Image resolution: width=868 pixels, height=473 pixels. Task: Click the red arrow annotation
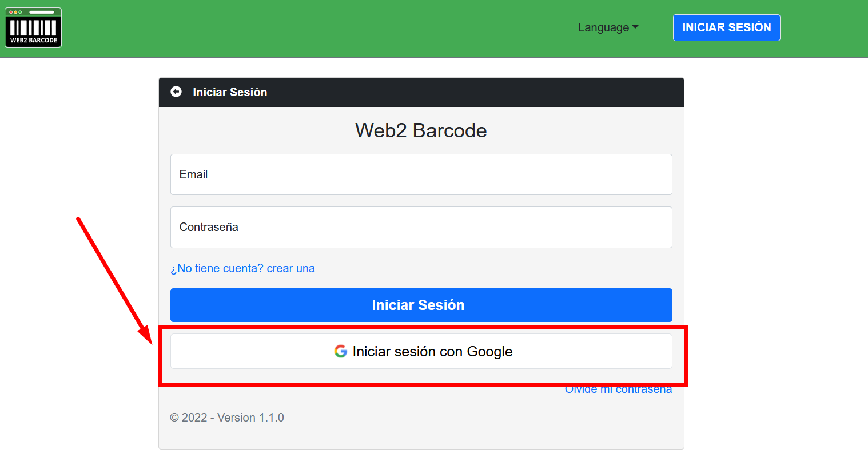[114, 280]
